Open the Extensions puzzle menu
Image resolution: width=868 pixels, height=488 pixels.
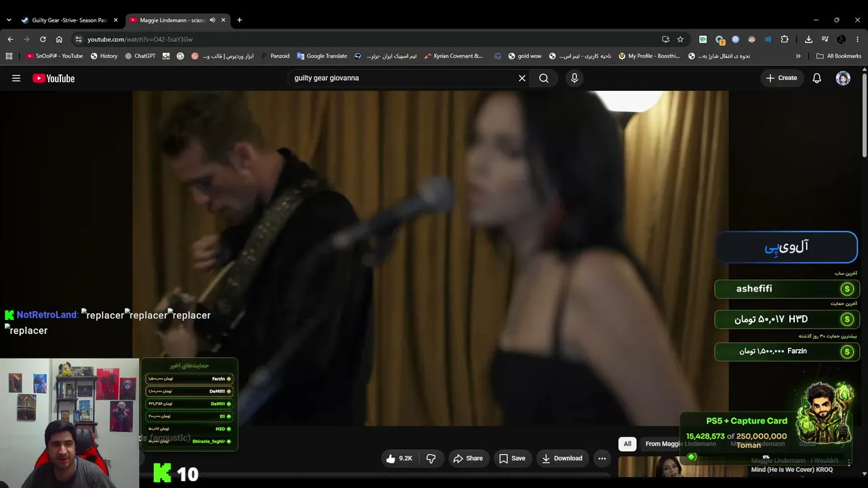[785, 39]
